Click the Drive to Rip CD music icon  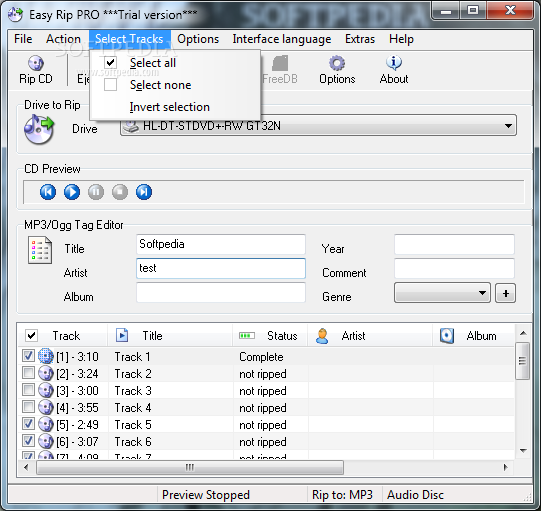pos(39,129)
